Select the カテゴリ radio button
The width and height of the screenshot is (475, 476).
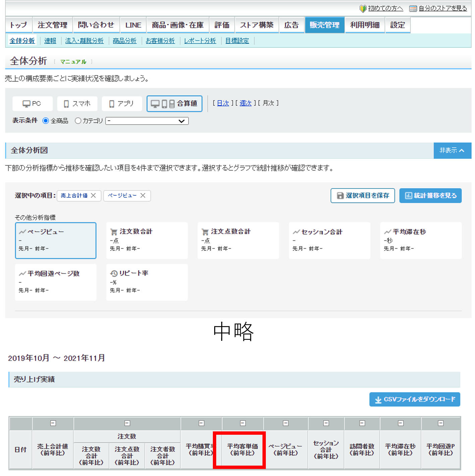tap(78, 121)
